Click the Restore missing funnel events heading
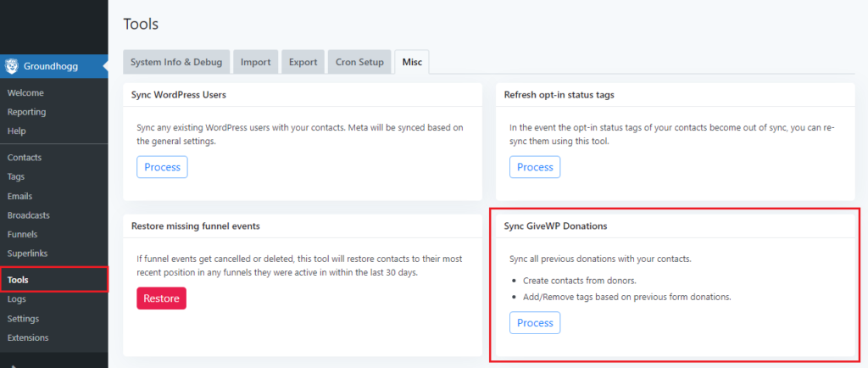The height and width of the screenshot is (368, 868). 196,226
